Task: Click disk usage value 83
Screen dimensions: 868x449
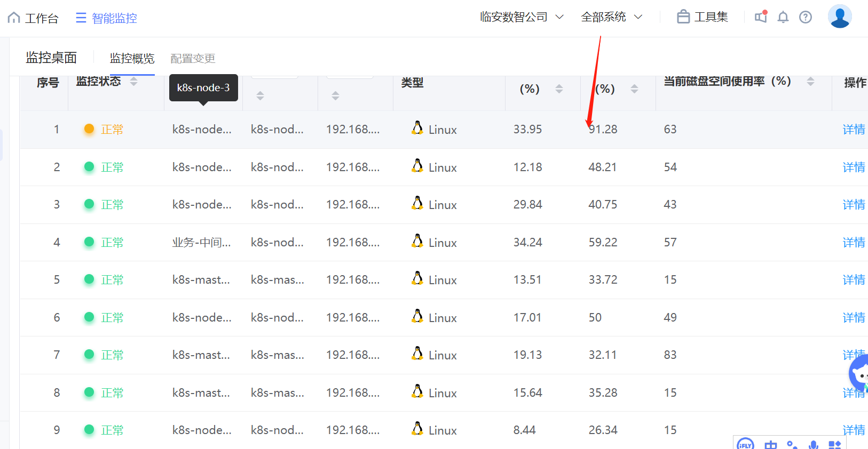Action: click(x=670, y=355)
